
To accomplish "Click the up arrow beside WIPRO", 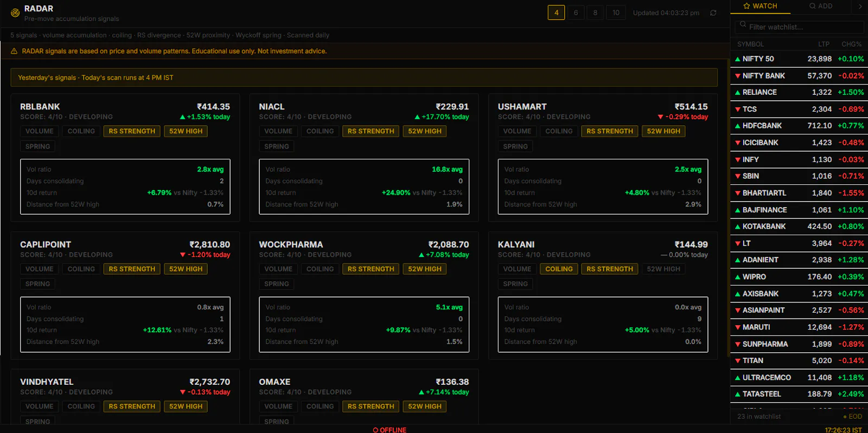I will click(738, 277).
